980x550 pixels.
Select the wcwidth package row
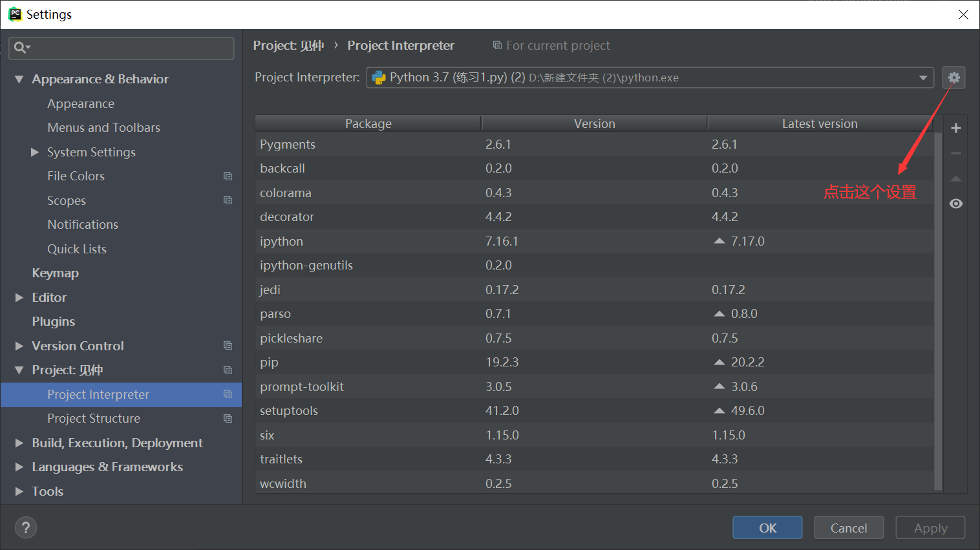coord(595,483)
